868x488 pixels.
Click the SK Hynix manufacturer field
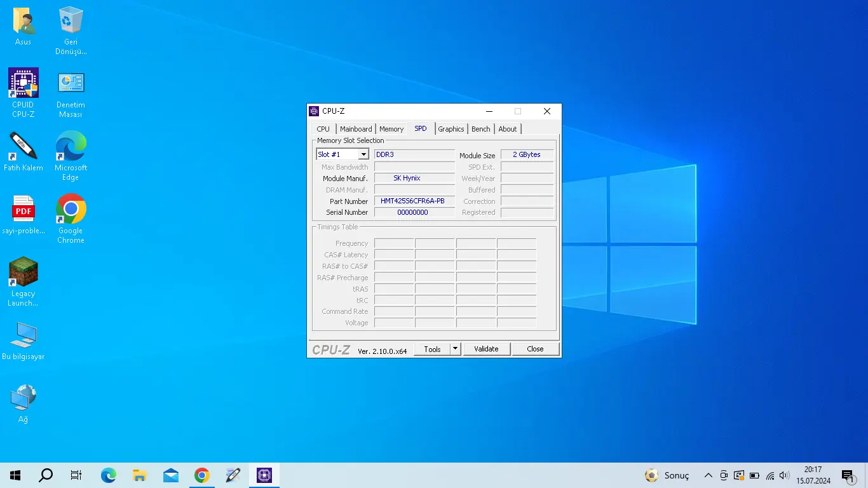pyautogui.click(x=414, y=178)
